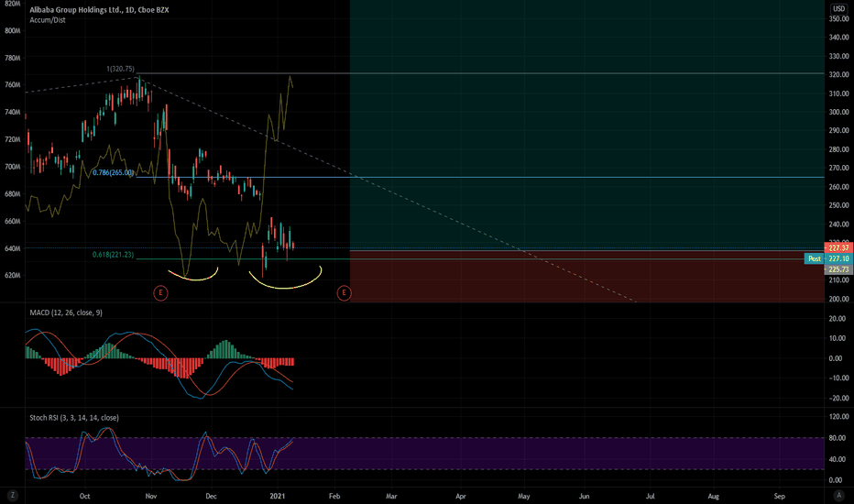
Task: Click -20.00 on the MACD axis
Action: point(838,399)
